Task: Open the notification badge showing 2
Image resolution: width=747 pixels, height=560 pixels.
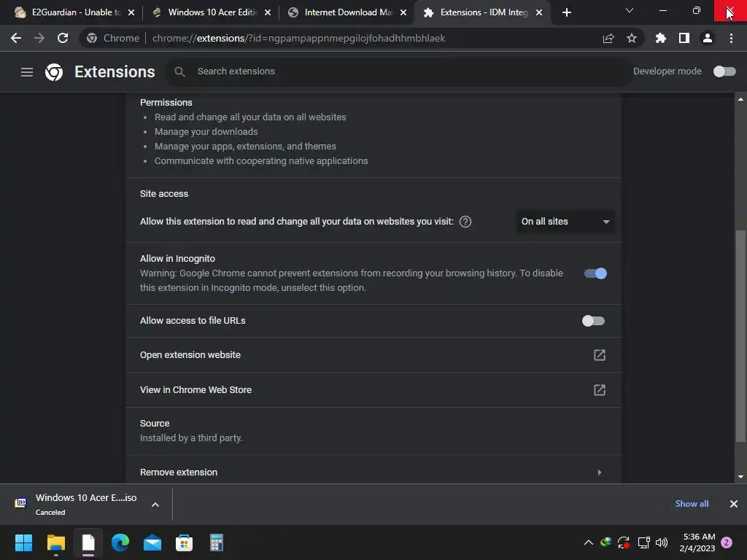Action: pos(727,542)
